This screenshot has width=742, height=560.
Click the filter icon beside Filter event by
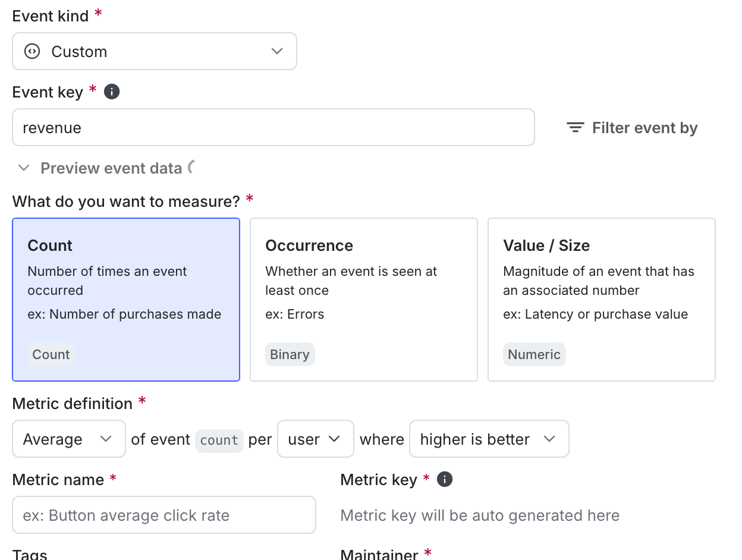click(x=574, y=127)
